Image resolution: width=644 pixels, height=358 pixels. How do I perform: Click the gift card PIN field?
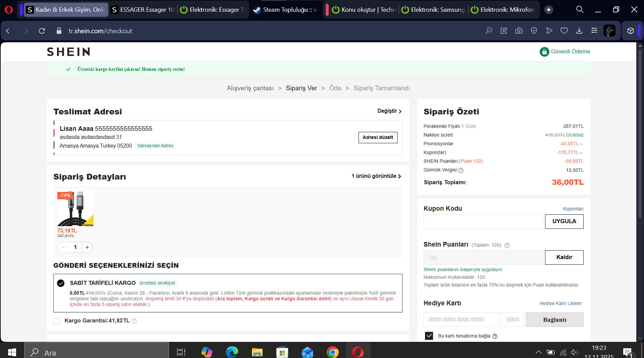click(x=513, y=320)
